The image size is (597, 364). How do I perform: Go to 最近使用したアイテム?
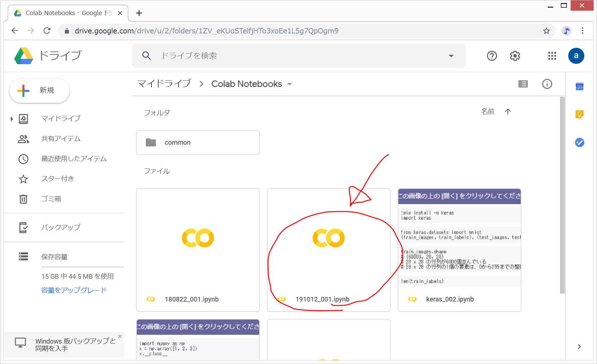click(x=74, y=159)
